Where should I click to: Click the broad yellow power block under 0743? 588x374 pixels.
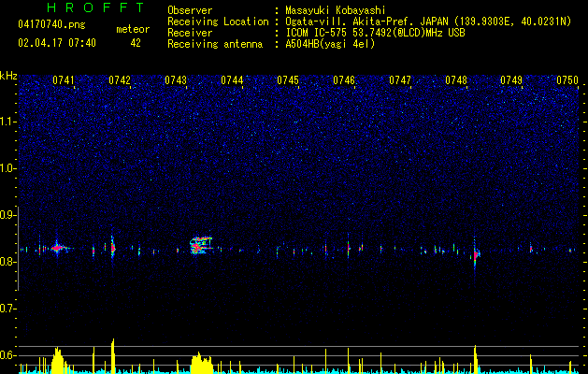(202, 363)
